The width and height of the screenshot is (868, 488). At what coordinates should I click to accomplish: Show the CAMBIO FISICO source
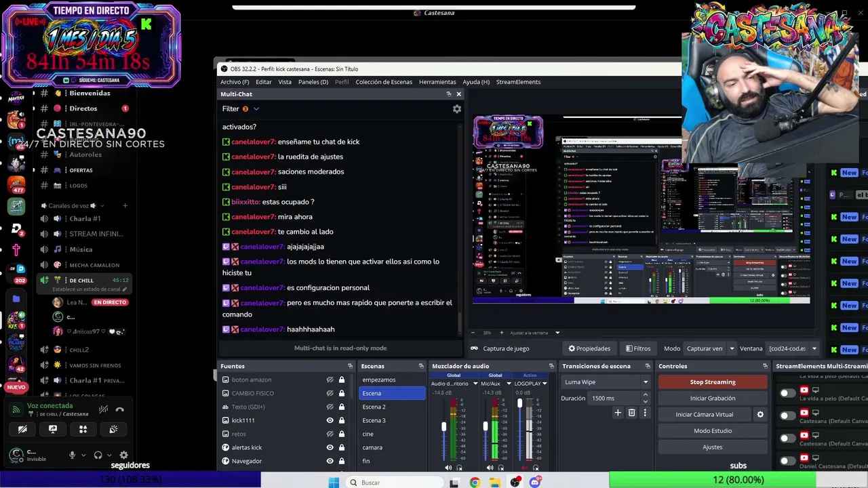tap(330, 393)
